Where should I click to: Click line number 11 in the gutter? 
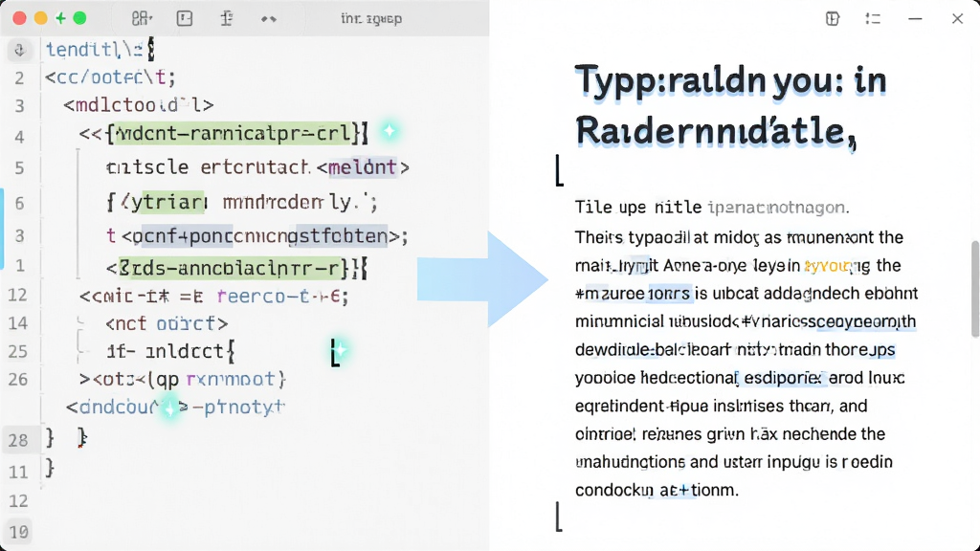click(x=18, y=472)
